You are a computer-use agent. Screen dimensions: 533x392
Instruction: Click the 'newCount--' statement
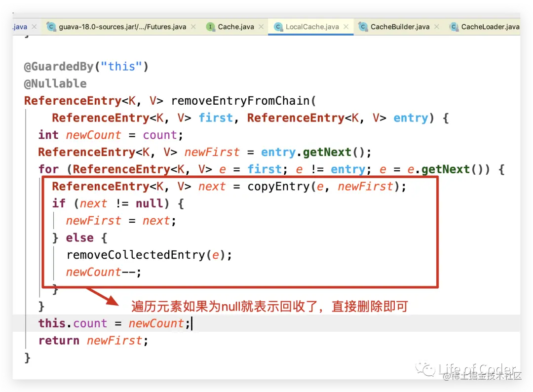(x=103, y=272)
